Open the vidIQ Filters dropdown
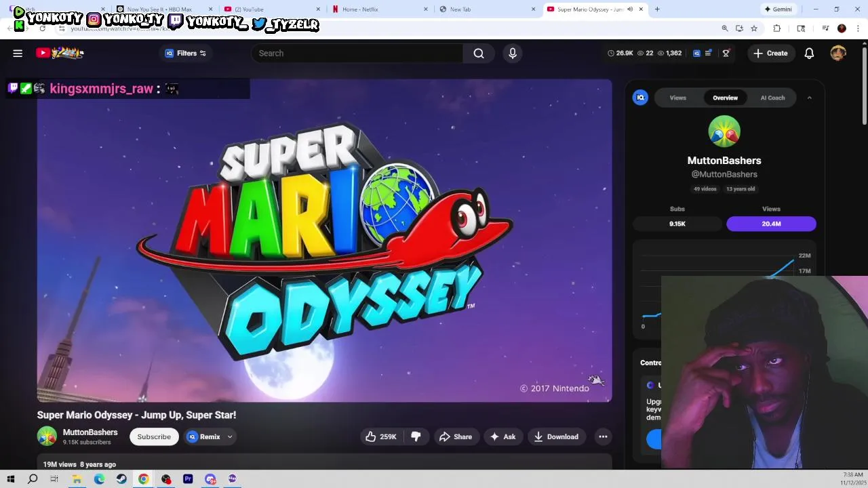This screenshot has width=868, height=488. coord(185,53)
